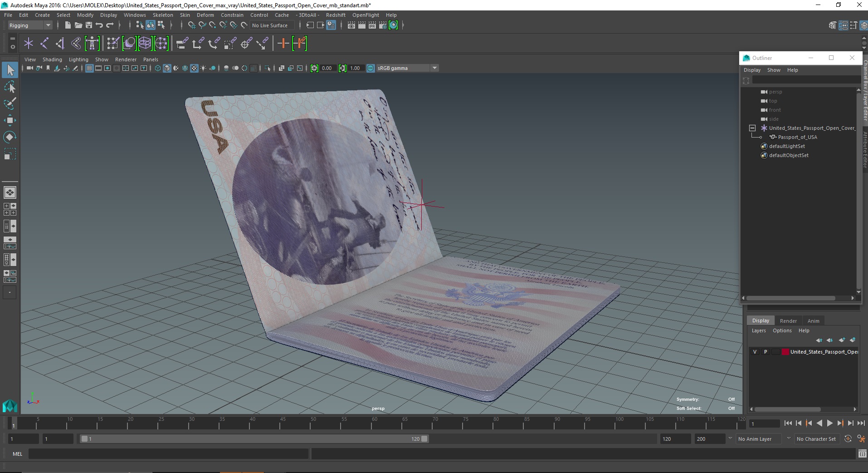
Task: Move selected layer up in the Layer Editor
Action: coord(819,340)
